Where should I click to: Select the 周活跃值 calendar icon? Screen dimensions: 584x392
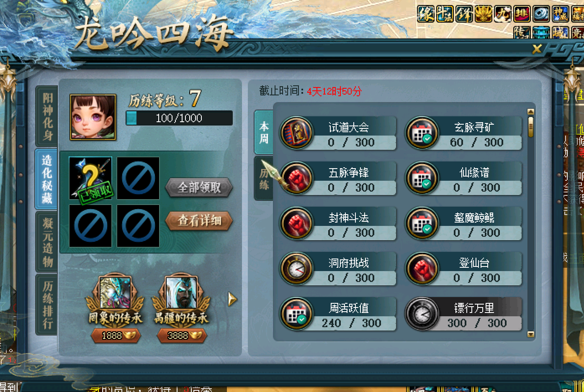click(296, 314)
